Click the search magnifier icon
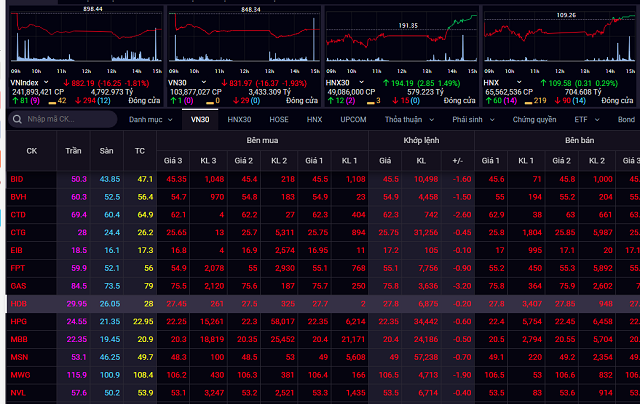The image size is (640, 404). click(x=18, y=120)
